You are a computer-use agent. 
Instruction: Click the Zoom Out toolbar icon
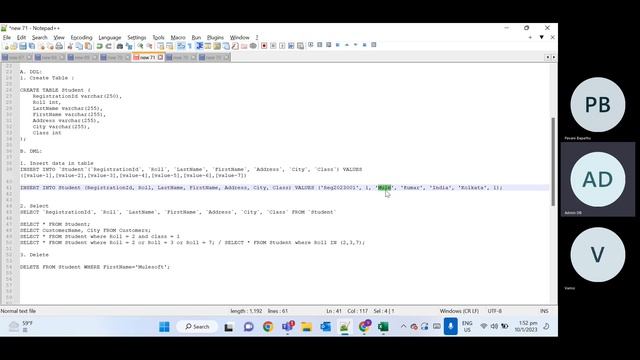tap(149, 46)
